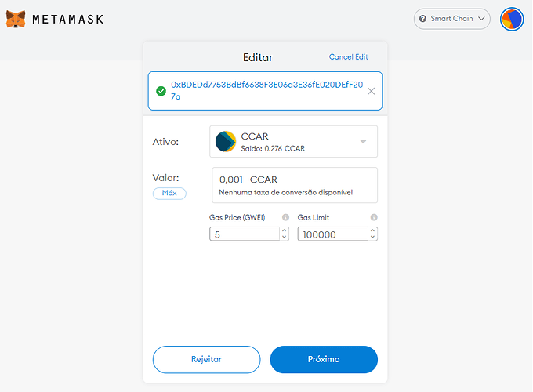Viewport: 533px width, 392px height.
Task: Expand the Ativo asset selector
Action: [363, 142]
